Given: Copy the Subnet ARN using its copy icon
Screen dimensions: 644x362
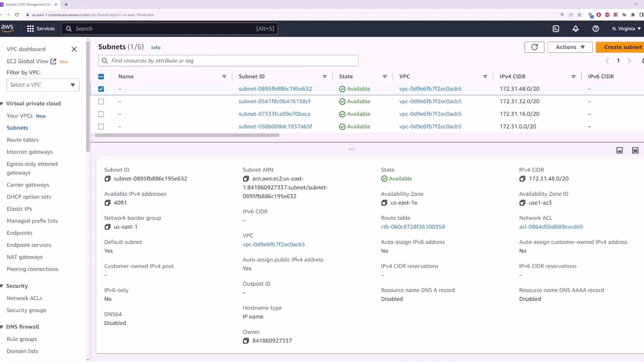Looking at the screenshot, I should coord(246,179).
